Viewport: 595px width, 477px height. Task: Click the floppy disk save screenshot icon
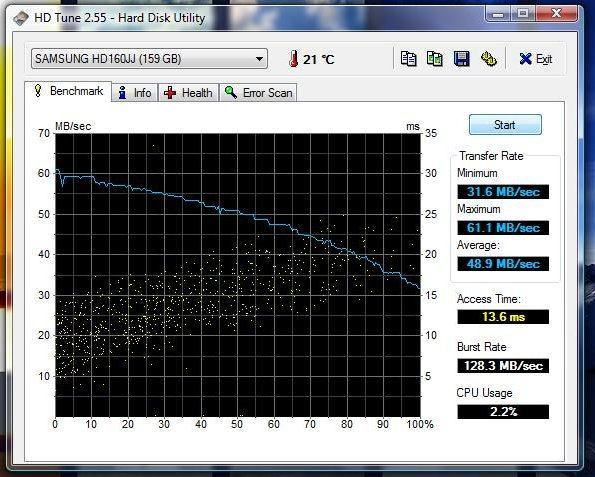tap(461, 59)
